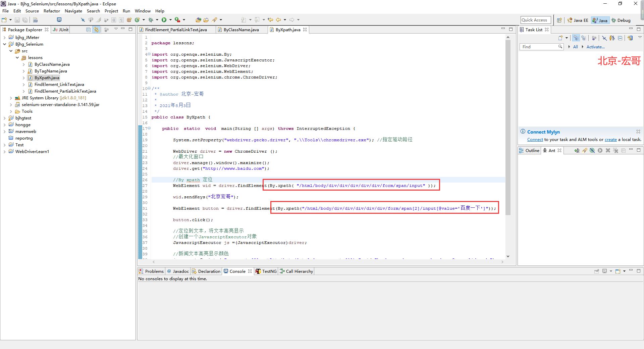This screenshot has height=349, width=644.
Task: Click Collapse All icon in Task List
Action: [x=620, y=38]
